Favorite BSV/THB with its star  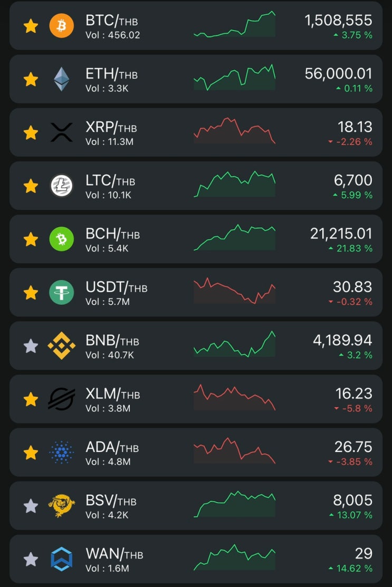[31, 505]
